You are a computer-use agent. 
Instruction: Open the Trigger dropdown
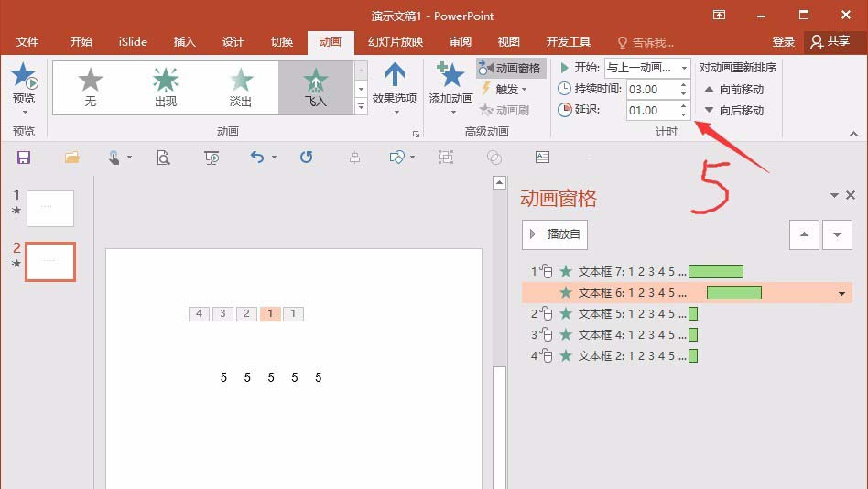click(x=505, y=89)
